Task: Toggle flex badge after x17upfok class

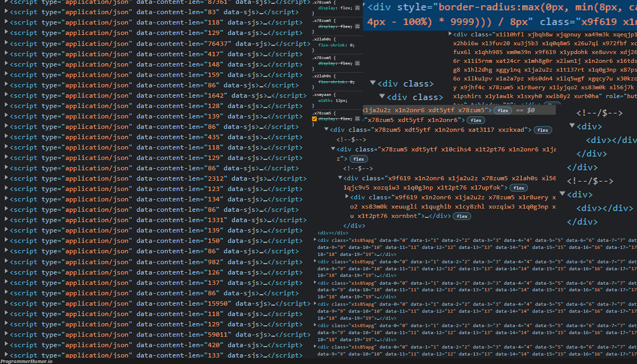Action: (519, 188)
